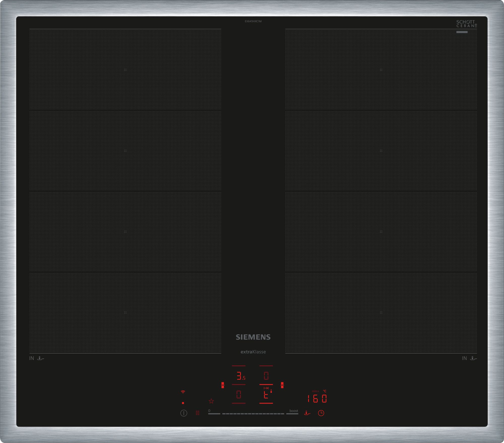Tap the IN label under the left zone
The height and width of the screenshot is (443, 504).
(31, 358)
